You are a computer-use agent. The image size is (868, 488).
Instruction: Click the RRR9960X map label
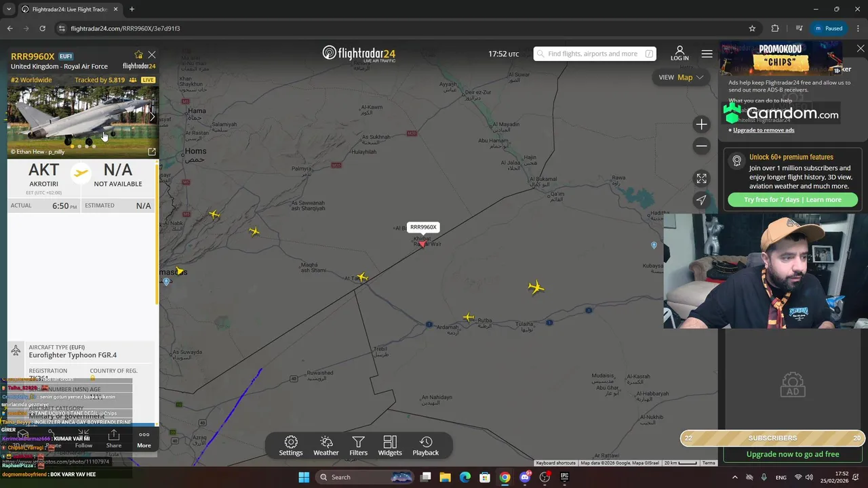423,227
